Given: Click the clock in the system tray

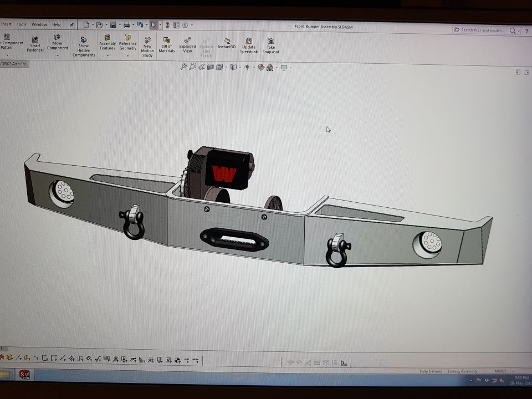Looking at the screenshot, I should (520, 380).
